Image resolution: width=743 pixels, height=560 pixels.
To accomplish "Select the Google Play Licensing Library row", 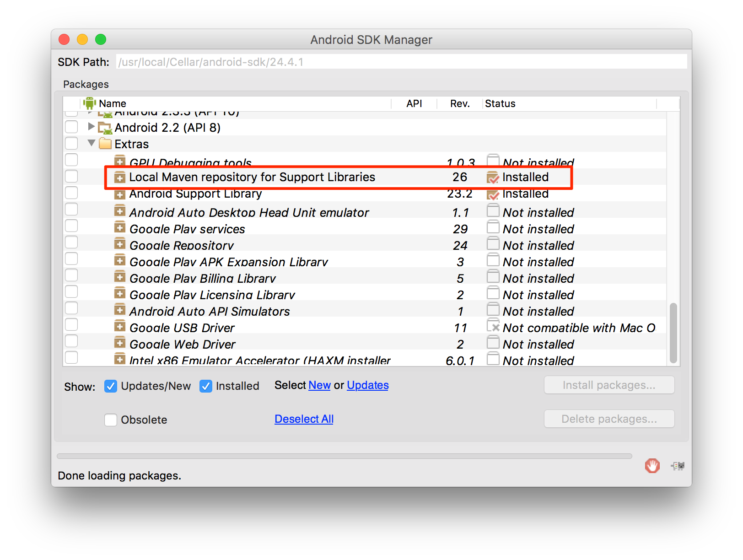I will [364, 293].
